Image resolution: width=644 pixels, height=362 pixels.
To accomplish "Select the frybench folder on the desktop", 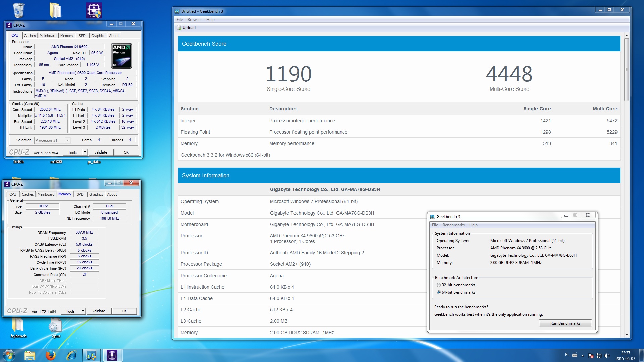I will point(18,325).
